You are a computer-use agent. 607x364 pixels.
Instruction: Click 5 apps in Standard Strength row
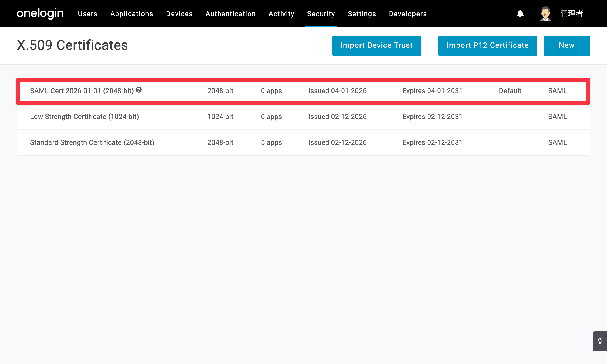(x=271, y=142)
